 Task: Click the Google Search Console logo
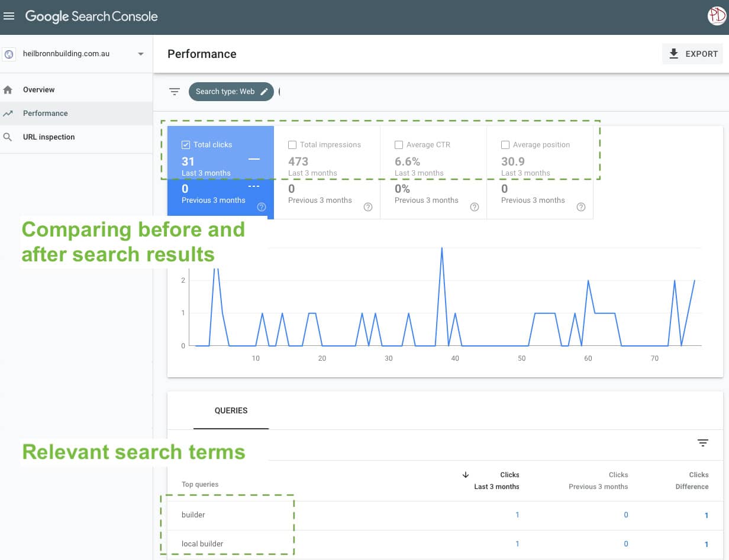coord(91,17)
